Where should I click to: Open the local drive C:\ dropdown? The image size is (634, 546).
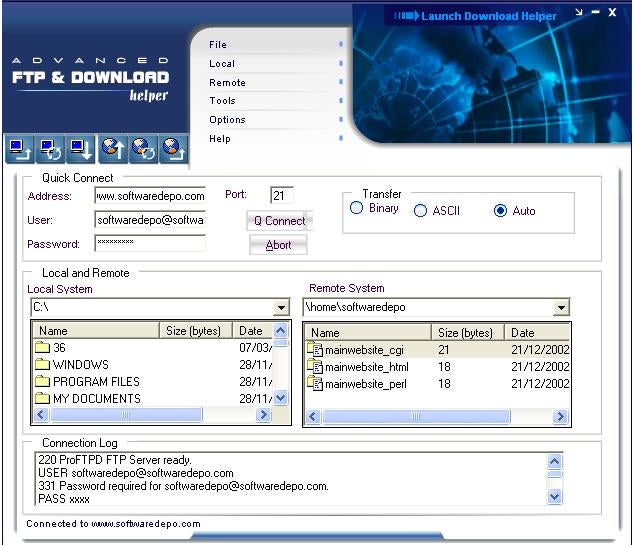click(x=281, y=308)
